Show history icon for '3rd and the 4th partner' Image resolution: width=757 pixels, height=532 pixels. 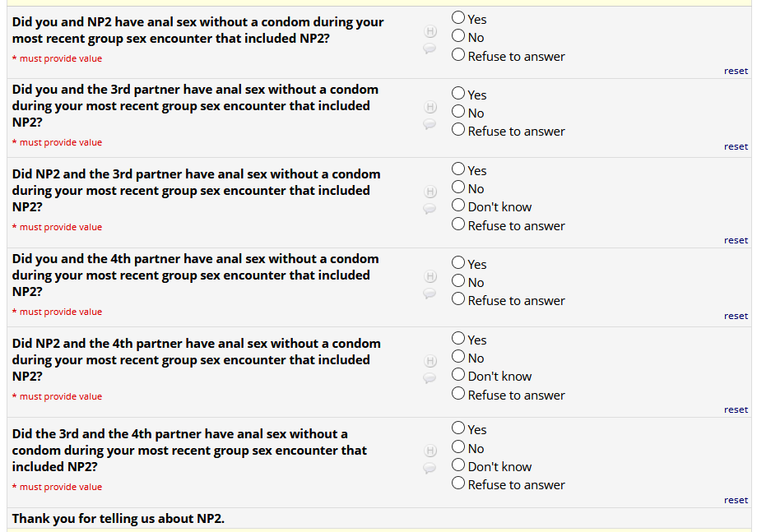coord(430,451)
